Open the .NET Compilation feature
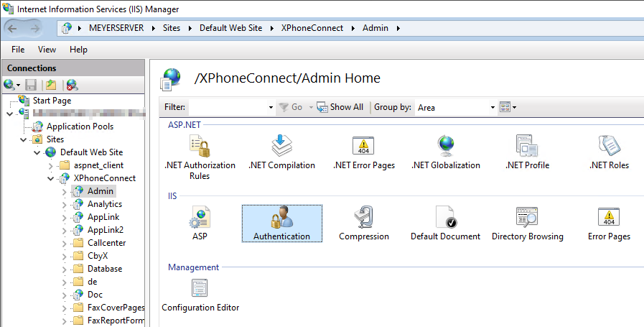This screenshot has height=327, width=644. pos(281,152)
